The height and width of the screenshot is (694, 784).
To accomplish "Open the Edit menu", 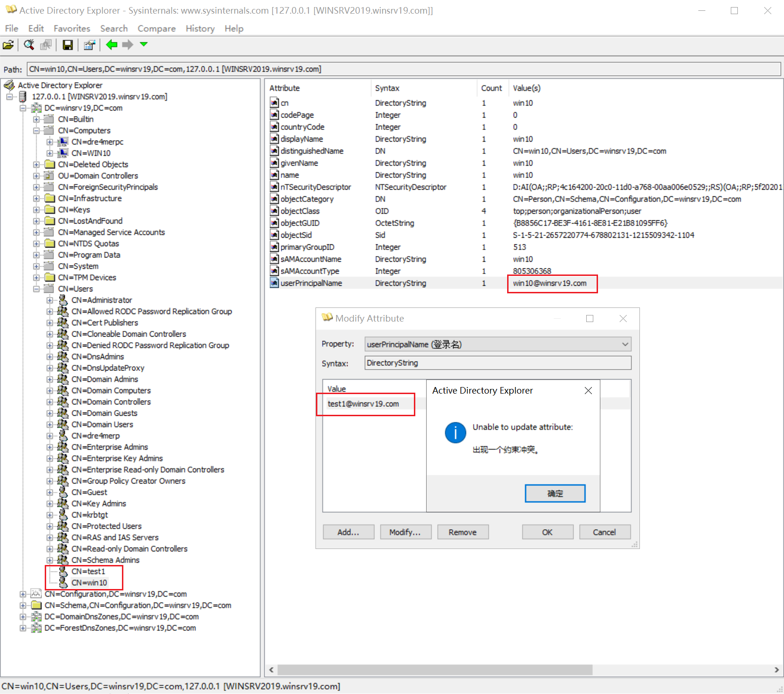I will coord(36,28).
